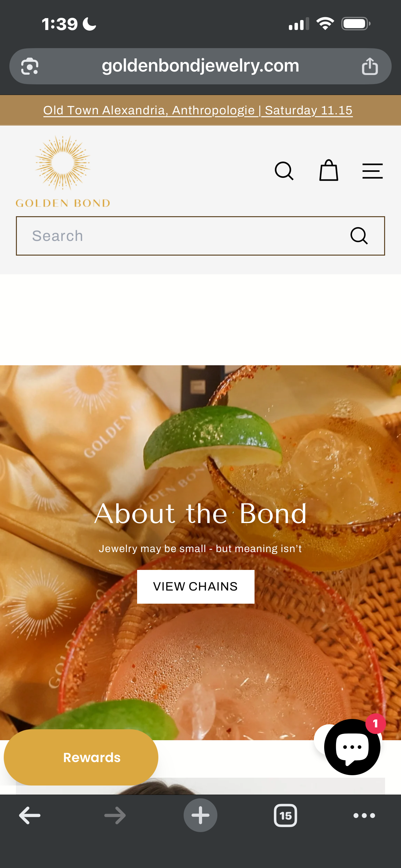Click the About the Bond hero heading
The width and height of the screenshot is (401, 868).
pyautogui.click(x=201, y=514)
